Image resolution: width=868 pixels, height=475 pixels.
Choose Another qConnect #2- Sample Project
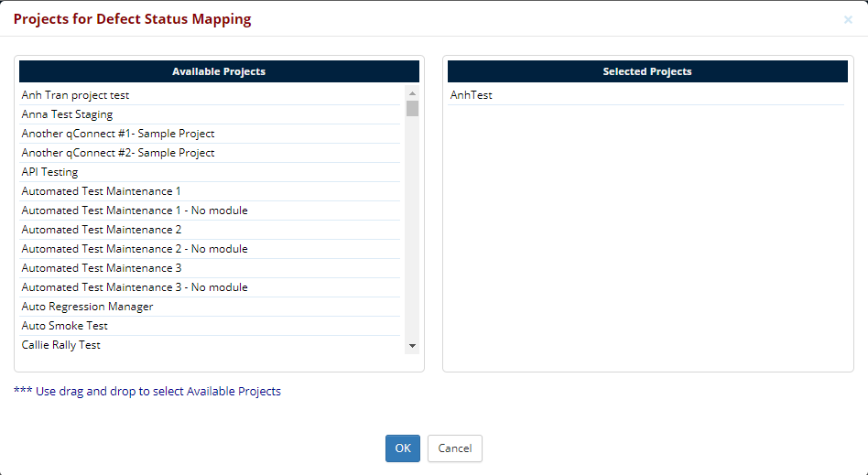[x=118, y=153]
